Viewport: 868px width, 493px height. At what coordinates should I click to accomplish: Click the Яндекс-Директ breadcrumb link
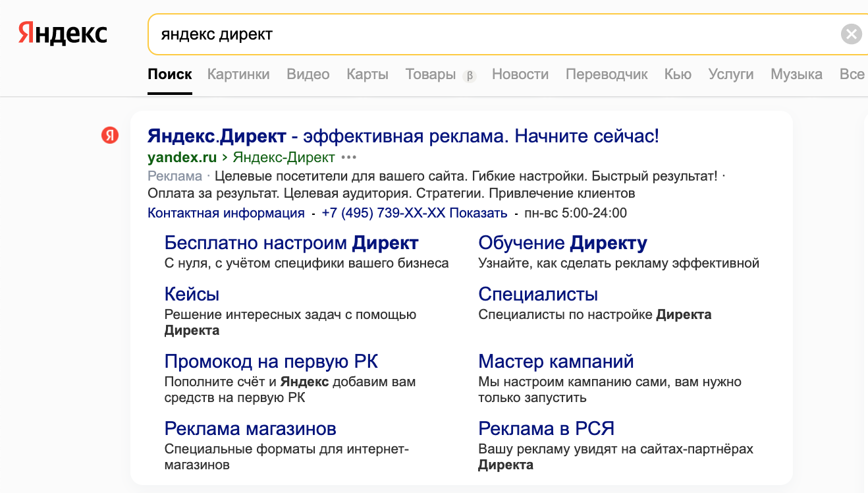[x=284, y=158]
